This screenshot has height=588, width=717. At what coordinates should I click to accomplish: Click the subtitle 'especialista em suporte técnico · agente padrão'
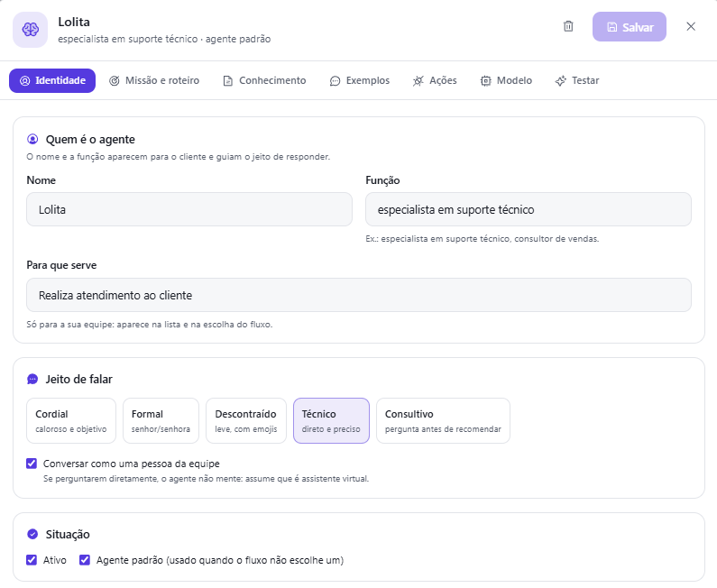[x=164, y=39]
